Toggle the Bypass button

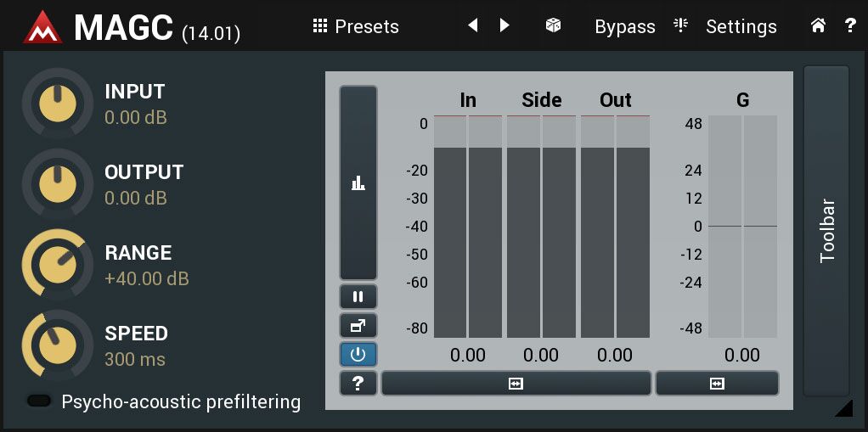pyautogui.click(x=625, y=26)
